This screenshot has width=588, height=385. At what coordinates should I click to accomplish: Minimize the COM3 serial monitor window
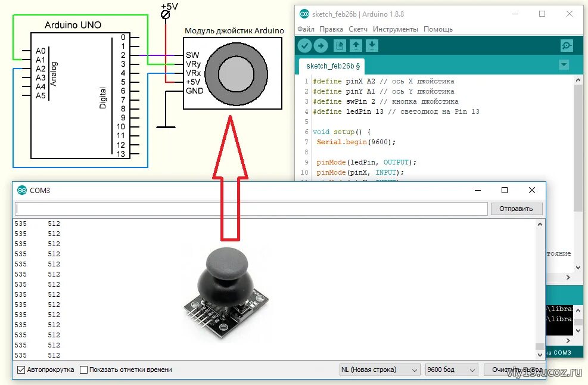[x=478, y=190]
